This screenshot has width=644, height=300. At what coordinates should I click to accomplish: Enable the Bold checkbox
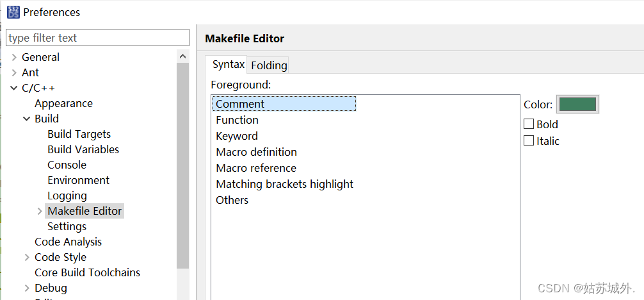[x=529, y=124]
